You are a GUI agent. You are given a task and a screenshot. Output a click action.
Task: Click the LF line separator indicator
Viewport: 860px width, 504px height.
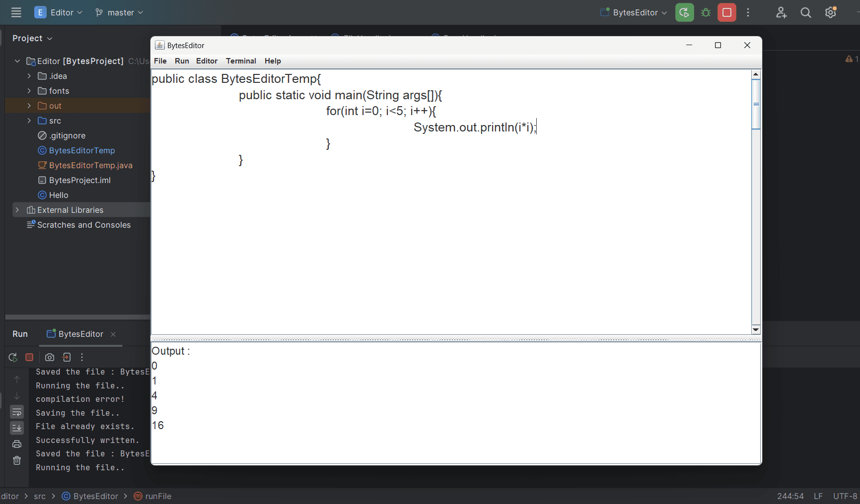818,496
